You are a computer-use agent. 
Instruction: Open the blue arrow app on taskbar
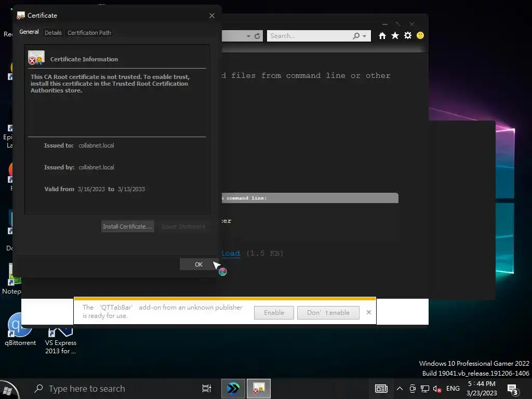pos(233,389)
